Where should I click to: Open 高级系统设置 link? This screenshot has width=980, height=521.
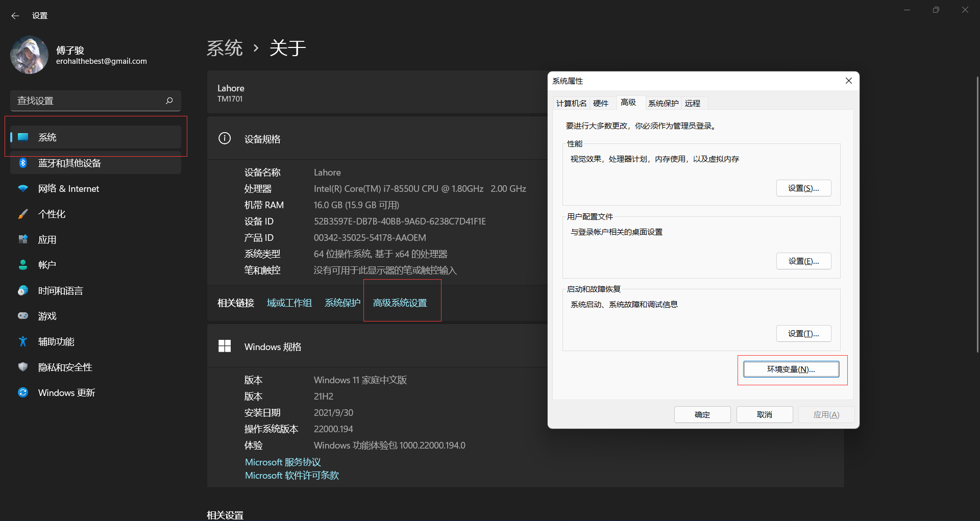400,303
